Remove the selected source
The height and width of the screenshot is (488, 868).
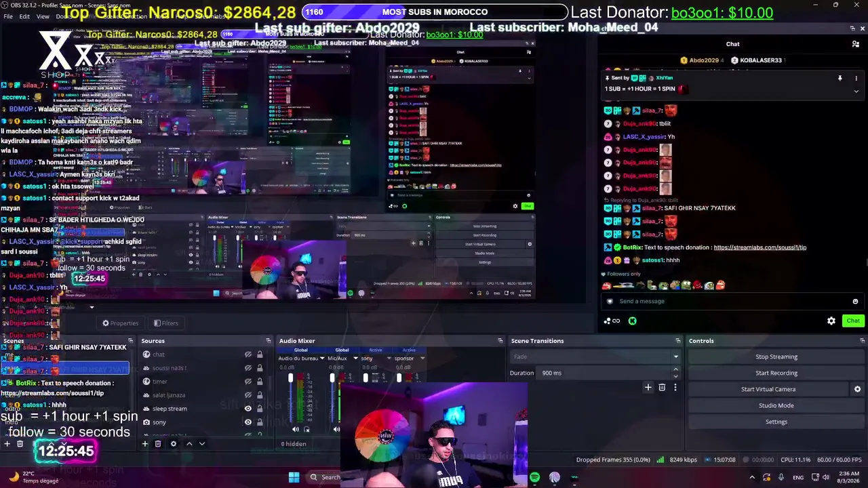158,444
